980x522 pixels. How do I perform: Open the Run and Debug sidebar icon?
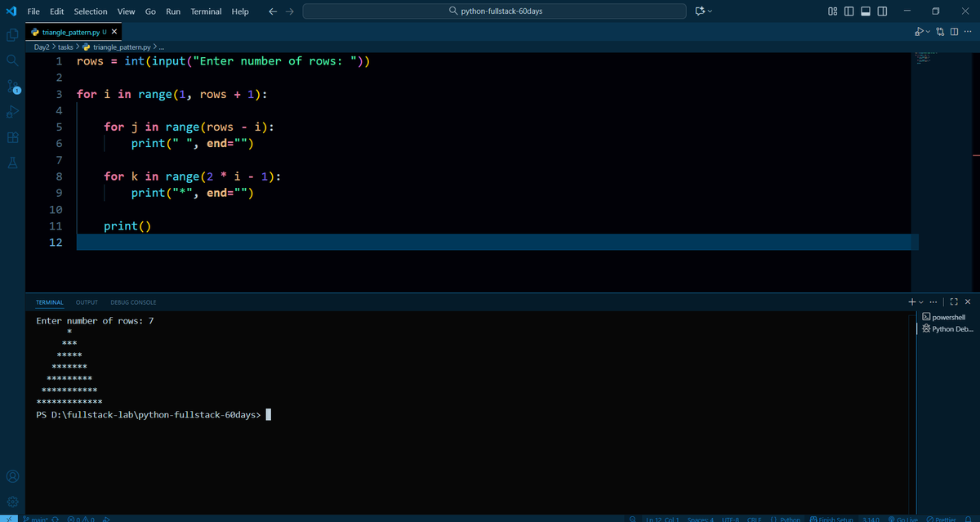tap(11, 112)
